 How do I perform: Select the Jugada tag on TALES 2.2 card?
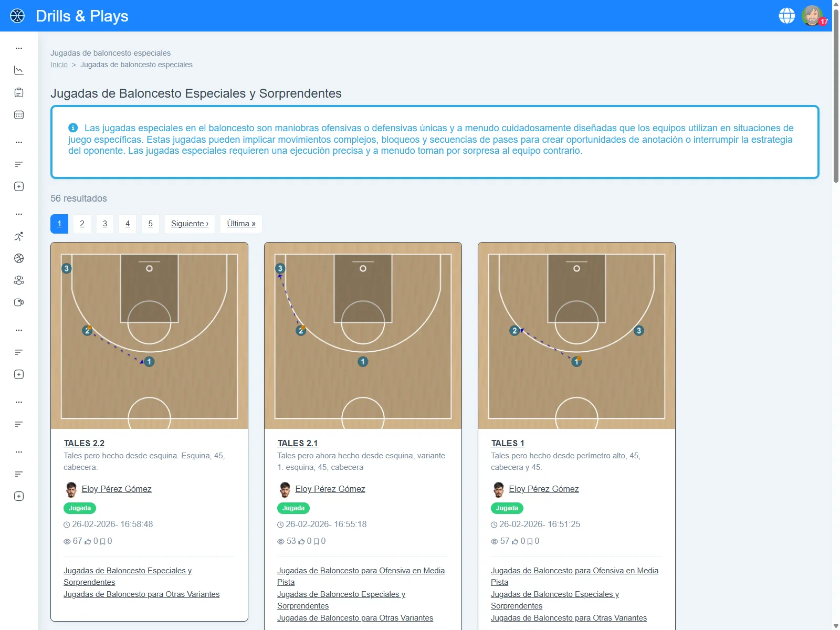tap(80, 508)
